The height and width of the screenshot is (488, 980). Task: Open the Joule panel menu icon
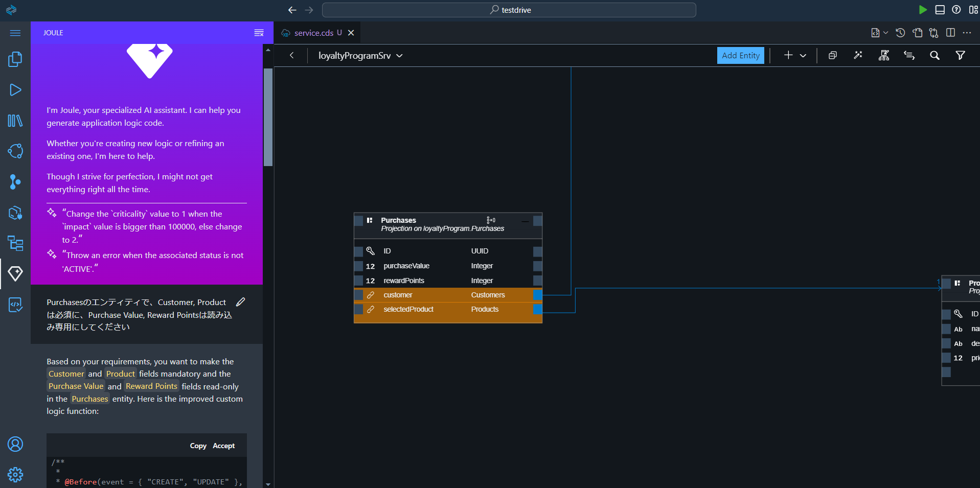259,33
